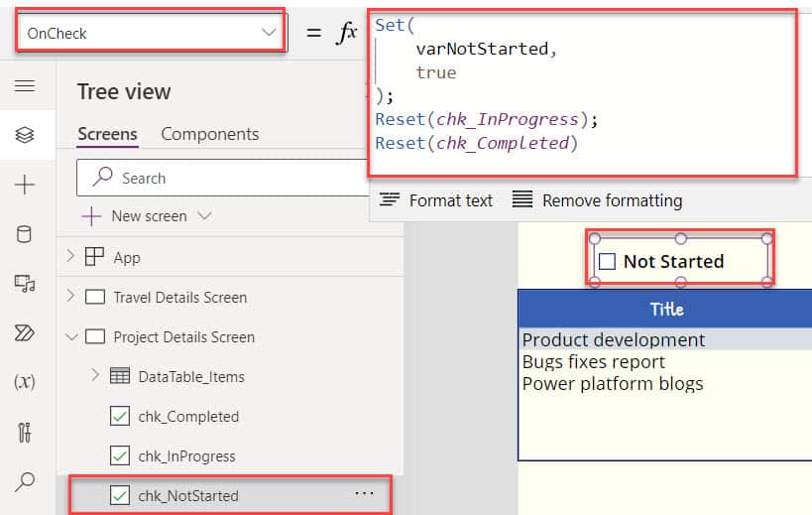Switch to the Screens tab
812x515 pixels.
(x=107, y=134)
